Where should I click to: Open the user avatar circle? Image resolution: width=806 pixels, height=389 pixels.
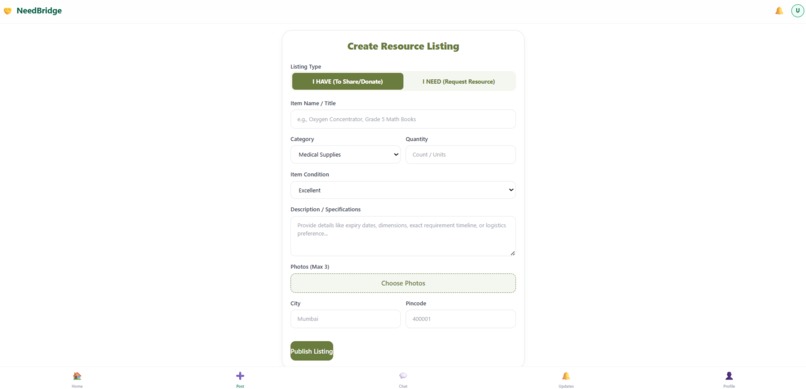[x=797, y=11]
